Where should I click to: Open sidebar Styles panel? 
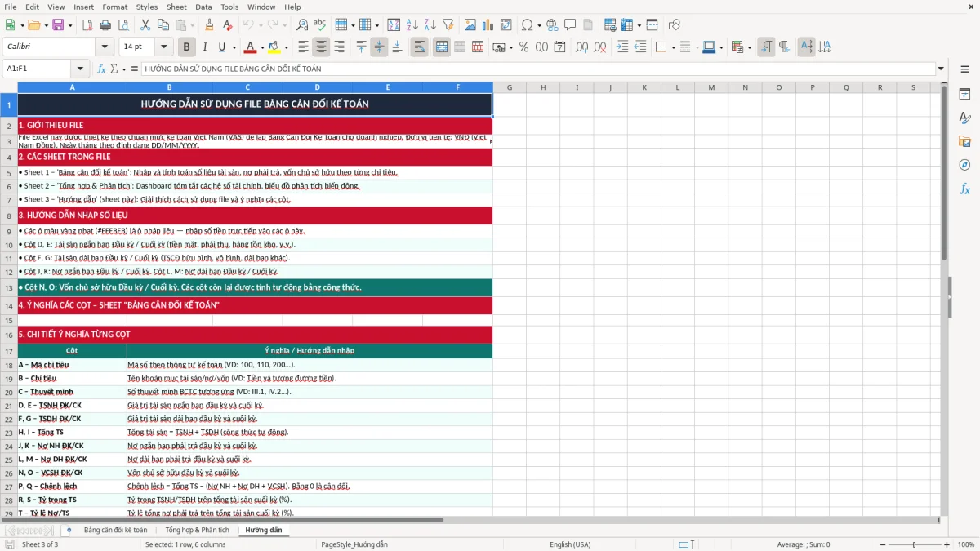pyautogui.click(x=964, y=118)
